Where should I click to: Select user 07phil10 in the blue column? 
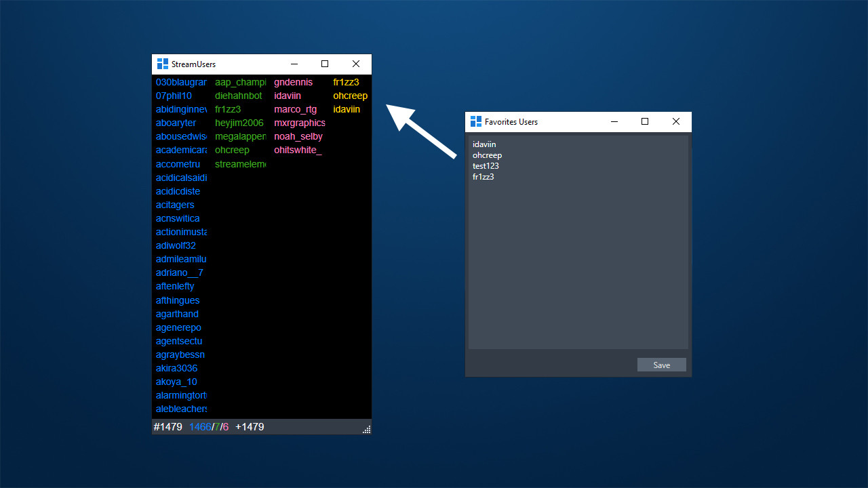(174, 96)
